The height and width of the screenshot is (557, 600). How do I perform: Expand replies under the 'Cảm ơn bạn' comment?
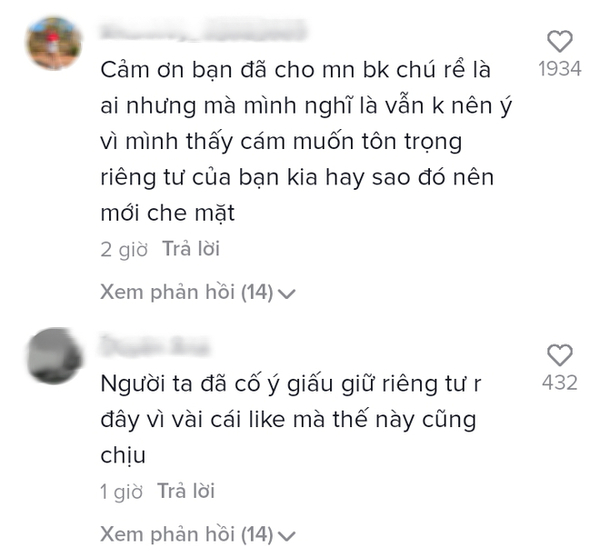click(197, 293)
